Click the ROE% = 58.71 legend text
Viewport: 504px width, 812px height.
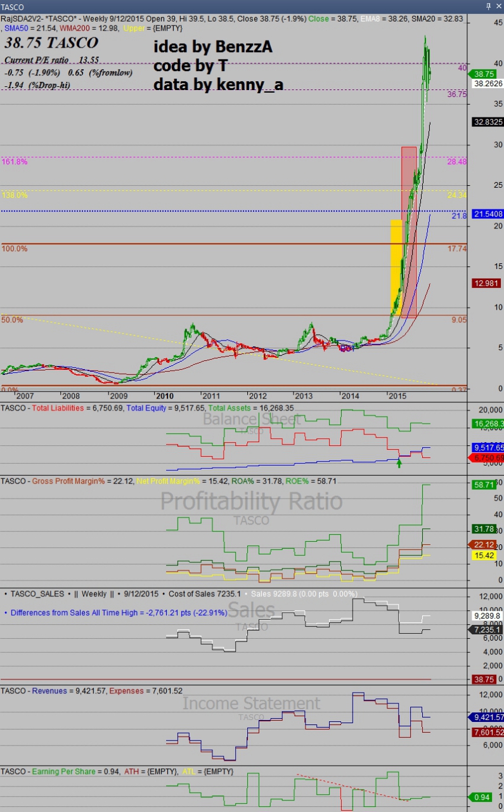point(311,481)
